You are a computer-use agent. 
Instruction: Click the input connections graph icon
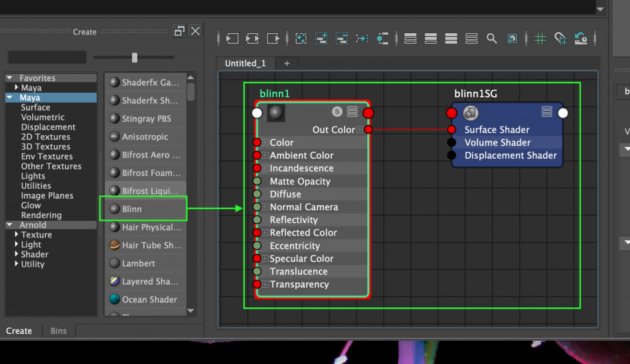coord(232,38)
